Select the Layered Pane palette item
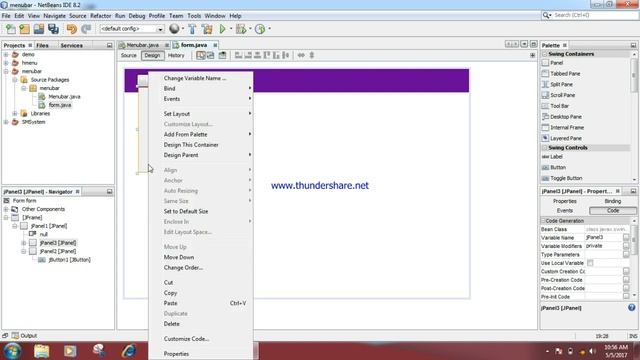Screen dimensions: 640x360 point(565,138)
